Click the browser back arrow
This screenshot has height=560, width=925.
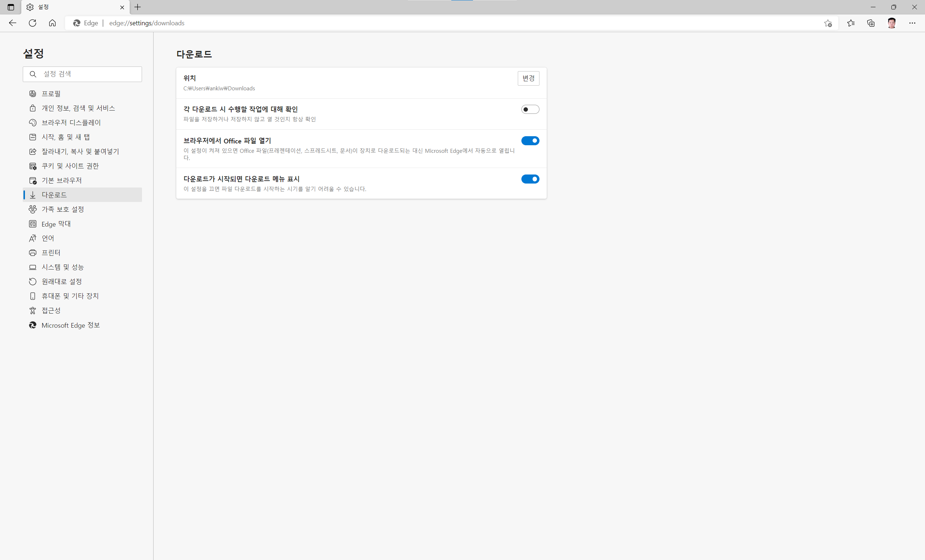(x=12, y=23)
